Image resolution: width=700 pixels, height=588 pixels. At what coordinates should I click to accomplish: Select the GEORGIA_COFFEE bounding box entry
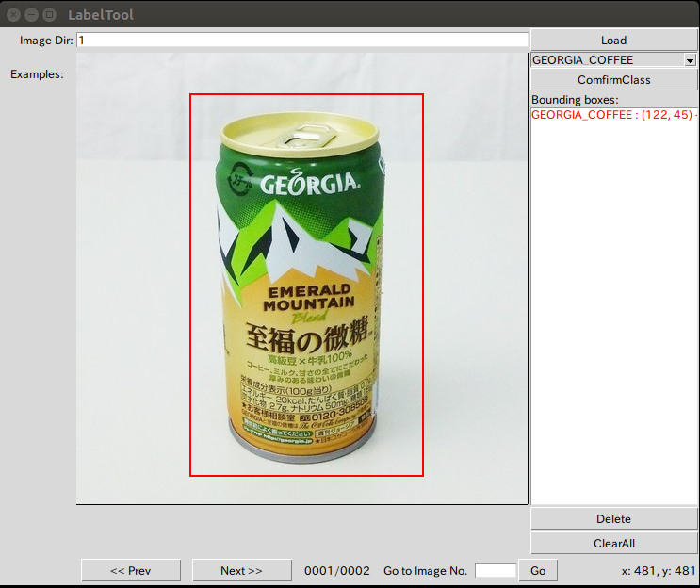pos(614,115)
